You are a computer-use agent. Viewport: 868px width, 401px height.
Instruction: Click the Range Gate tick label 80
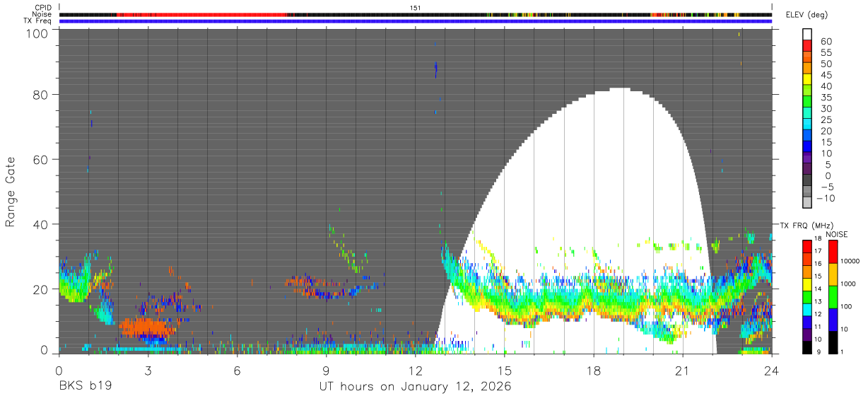pos(40,95)
